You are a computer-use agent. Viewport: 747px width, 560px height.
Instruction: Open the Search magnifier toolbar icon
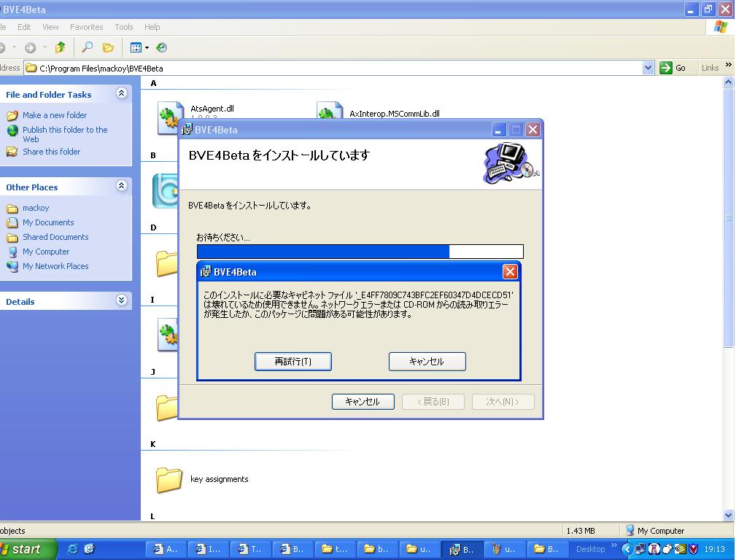(x=88, y=47)
